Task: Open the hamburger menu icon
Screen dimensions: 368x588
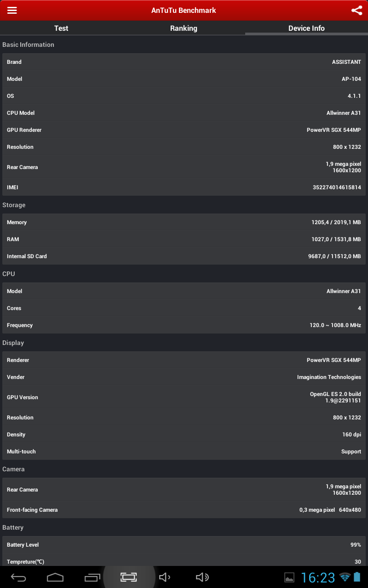Action: 12,10
